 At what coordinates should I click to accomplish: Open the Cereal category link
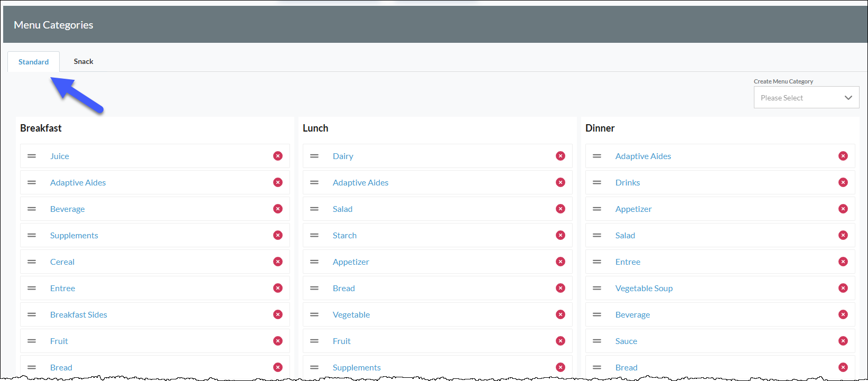tap(62, 262)
